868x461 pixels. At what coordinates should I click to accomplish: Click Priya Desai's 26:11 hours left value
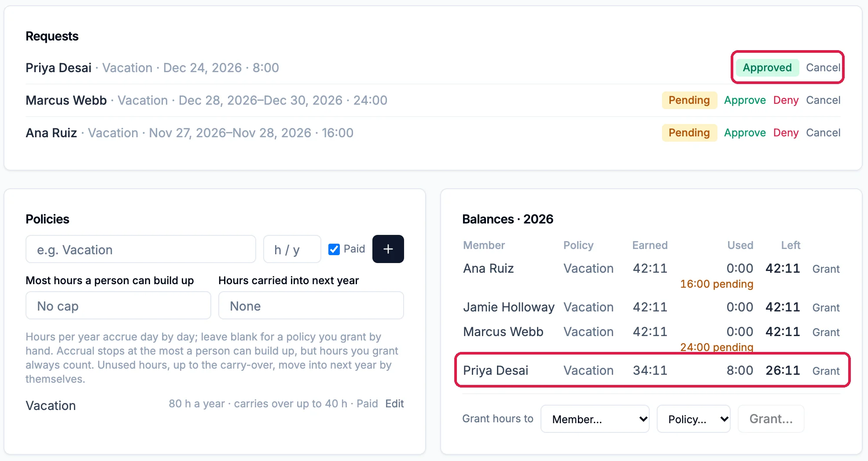pos(783,370)
